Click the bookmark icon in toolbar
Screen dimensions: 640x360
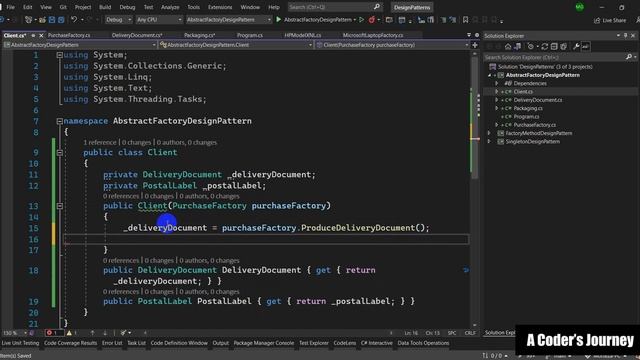tap(465, 20)
